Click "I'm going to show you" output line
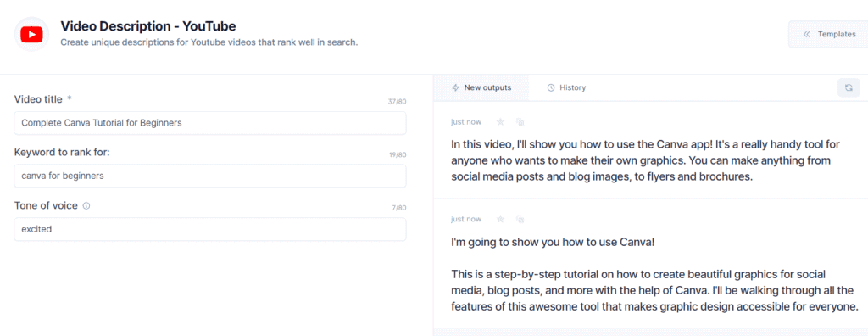This screenshot has width=868, height=336. pyautogui.click(x=553, y=243)
